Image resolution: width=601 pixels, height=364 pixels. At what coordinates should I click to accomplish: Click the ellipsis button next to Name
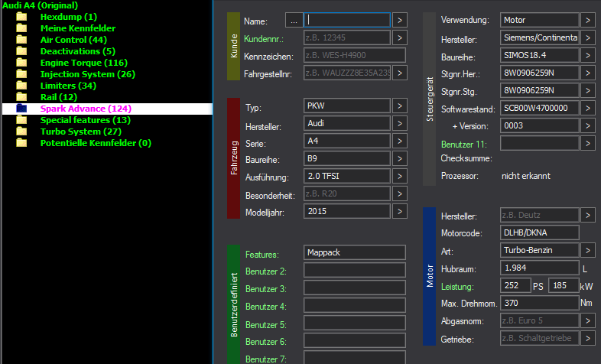(x=294, y=21)
